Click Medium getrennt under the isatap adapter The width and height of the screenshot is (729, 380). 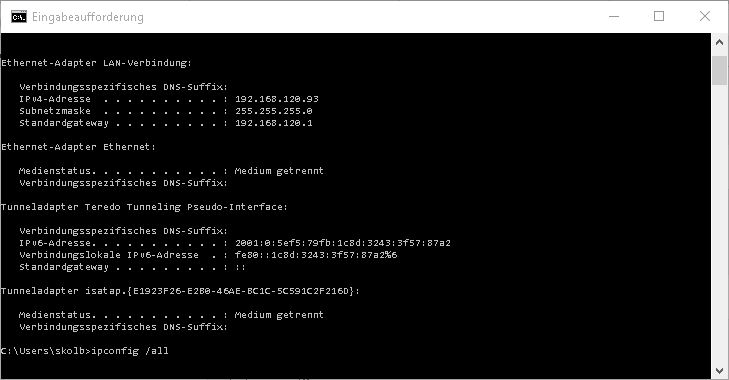(x=279, y=315)
